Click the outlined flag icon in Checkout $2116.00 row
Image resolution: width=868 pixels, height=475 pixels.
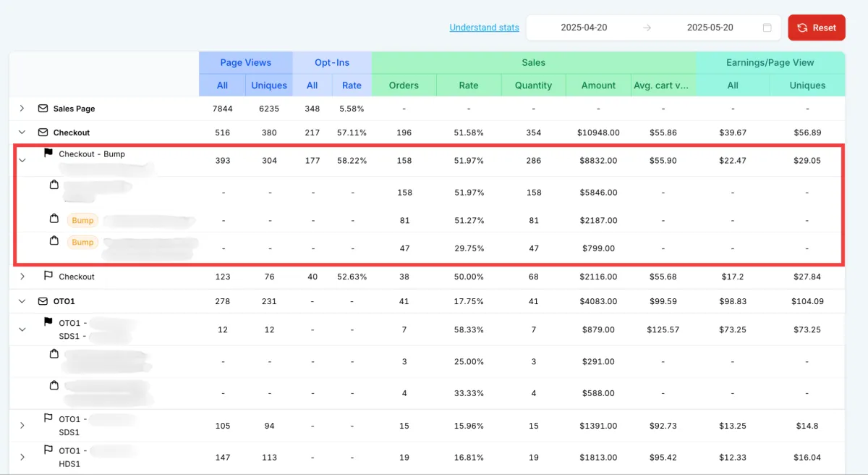point(48,276)
